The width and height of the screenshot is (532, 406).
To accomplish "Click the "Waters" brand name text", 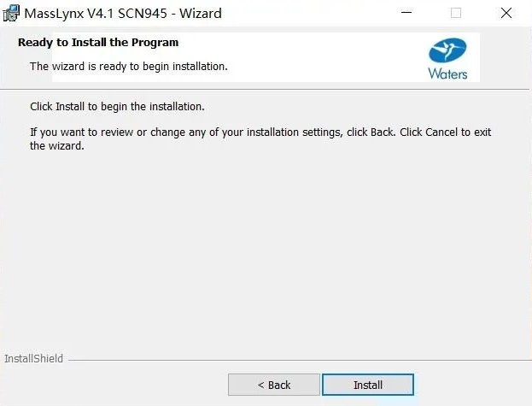I will (x=447, y=74).
